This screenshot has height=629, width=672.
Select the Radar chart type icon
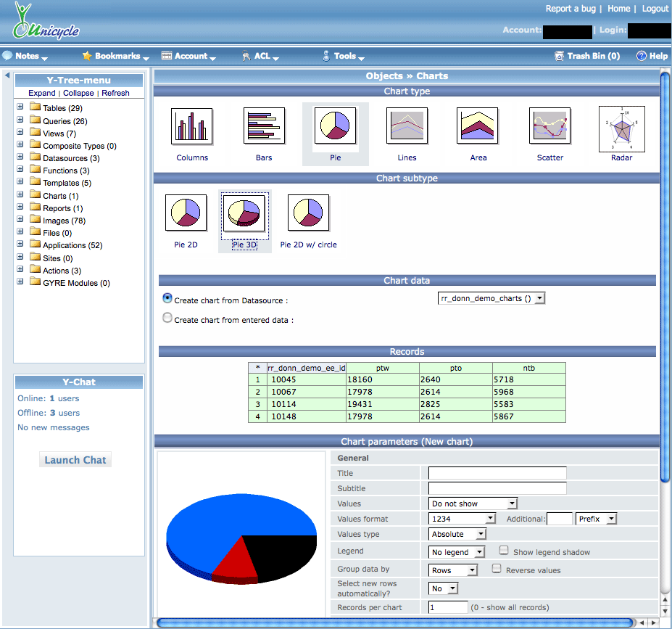pos(621,129)
